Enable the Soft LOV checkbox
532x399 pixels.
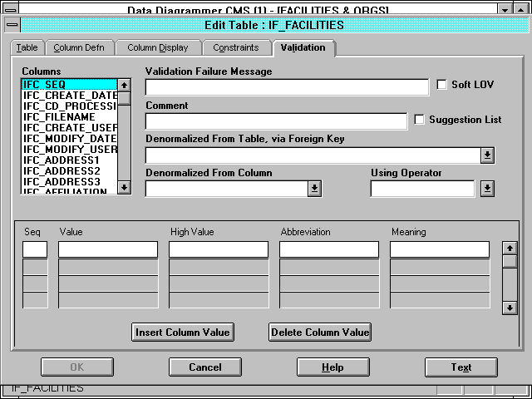pos(442,85)
